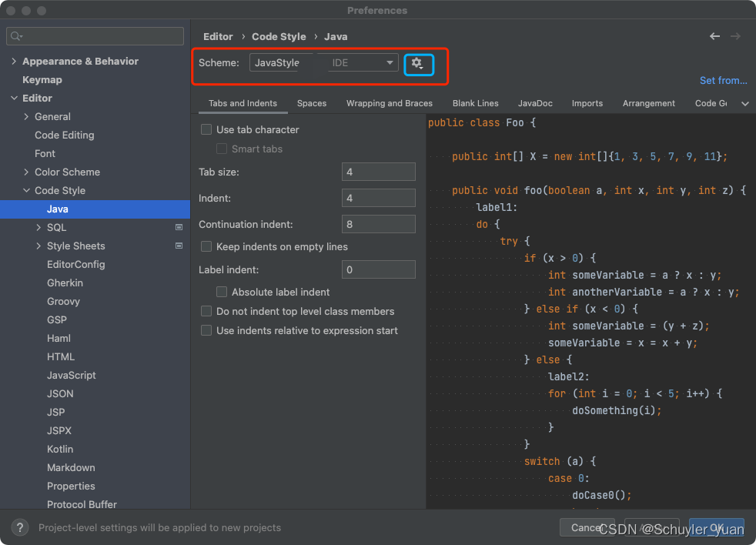Expand the SQL code style node
756x545 pixels.
pyautogui.click(x=38, y=228)
